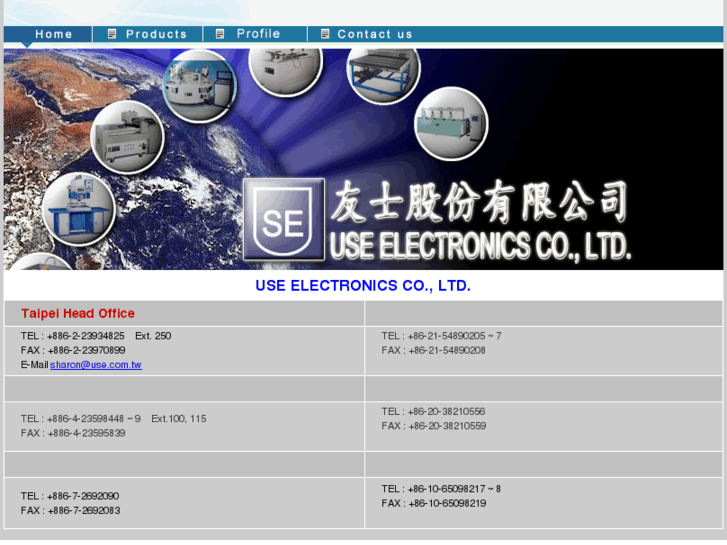
Task: Select the gray benchtop machine thumbnail
Action: click(128, 137)
